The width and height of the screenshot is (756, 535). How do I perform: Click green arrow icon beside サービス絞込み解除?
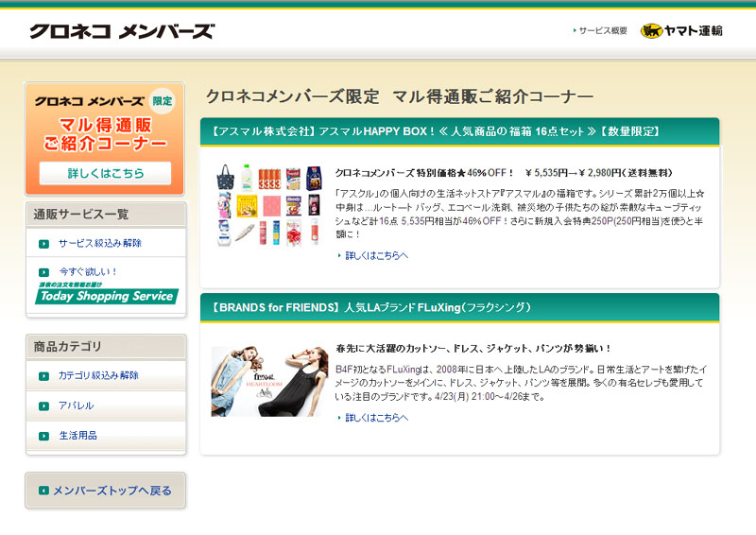click(43, 244)
